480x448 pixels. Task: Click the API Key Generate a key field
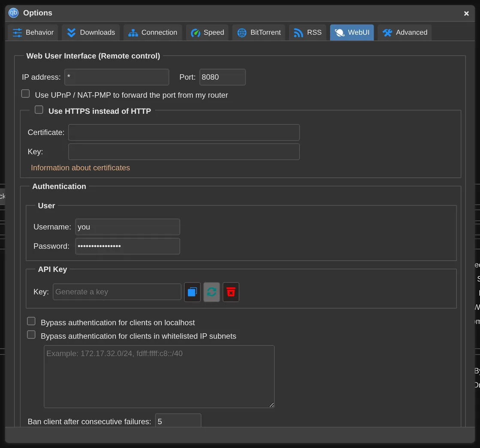click(117, 292)
